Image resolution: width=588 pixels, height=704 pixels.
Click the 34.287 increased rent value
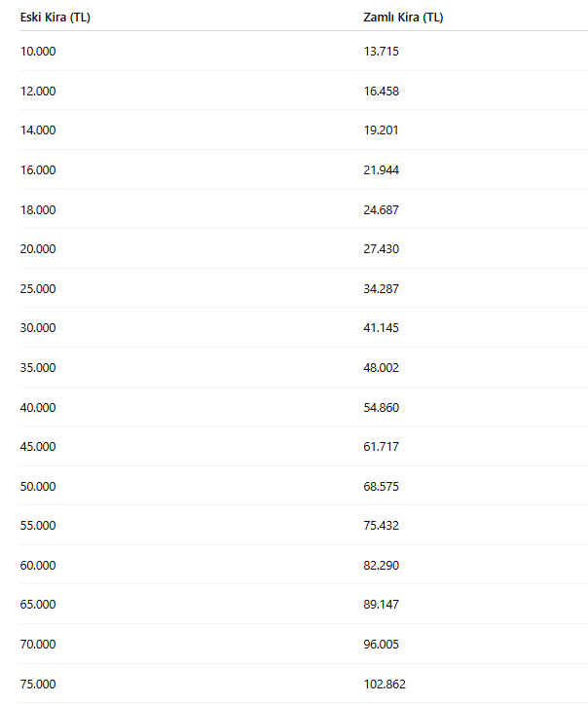pyautogui.click(x=381, y=289)
